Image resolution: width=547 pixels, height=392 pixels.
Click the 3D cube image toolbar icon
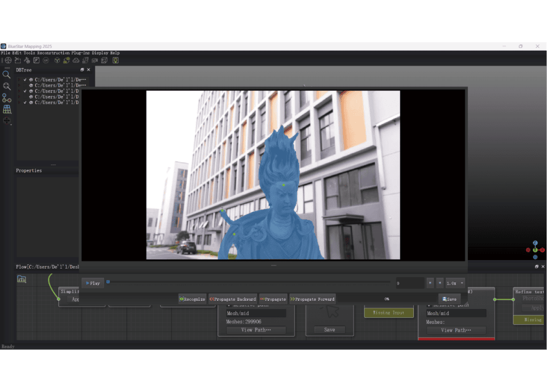click(104, 60)
